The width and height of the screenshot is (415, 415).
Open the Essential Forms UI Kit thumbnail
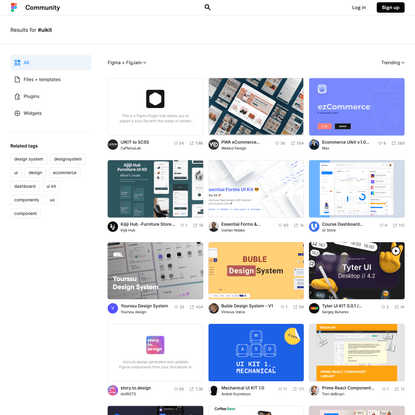pyautogui.click(x=256, y=189)
